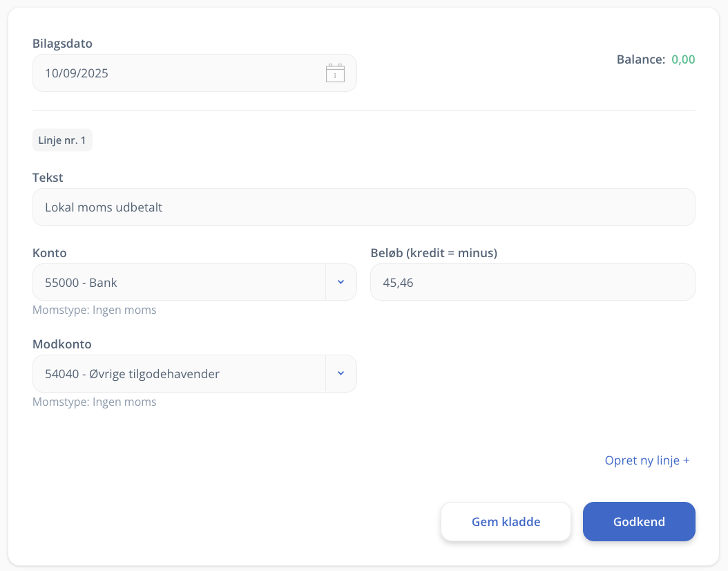
Task: Click the 'Tekst' label
Action: [x=48, y=178]
